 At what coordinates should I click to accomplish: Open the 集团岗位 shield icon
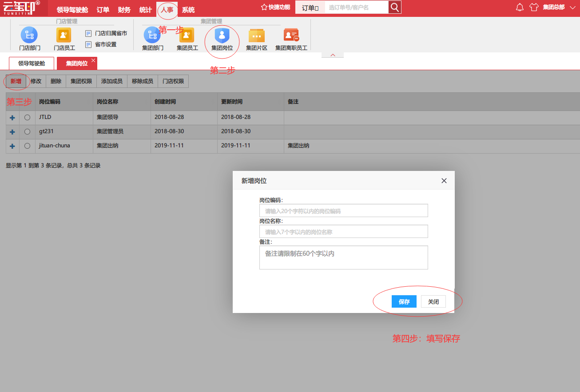tap(222, 35)
